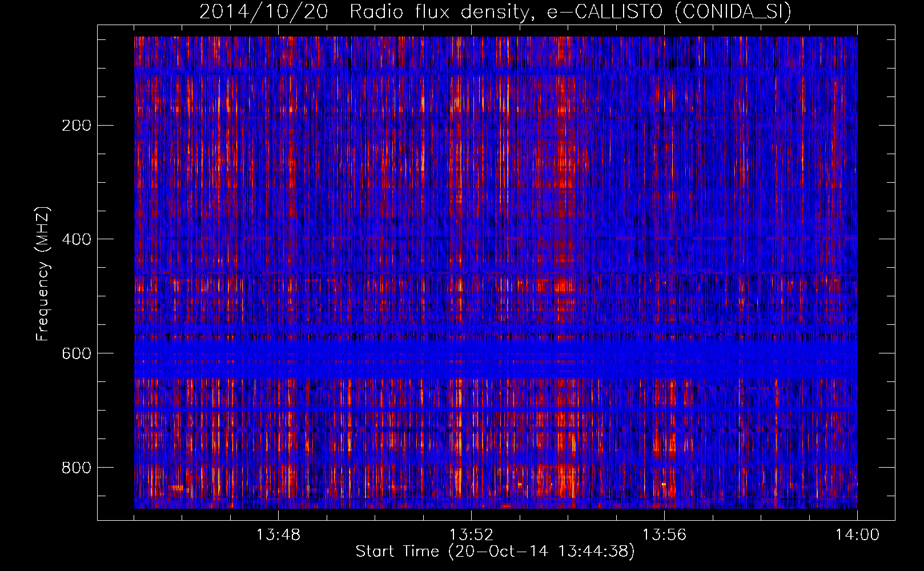This screenshot has height=571, width=924.
Task: Click the 'Start Time (20-Oct-14 13:44:38)' label
Action: (495, 552)
